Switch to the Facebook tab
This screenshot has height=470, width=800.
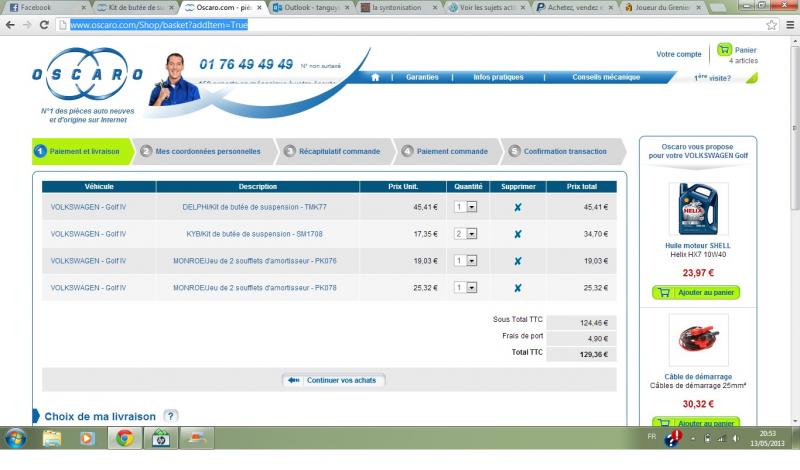45,8
